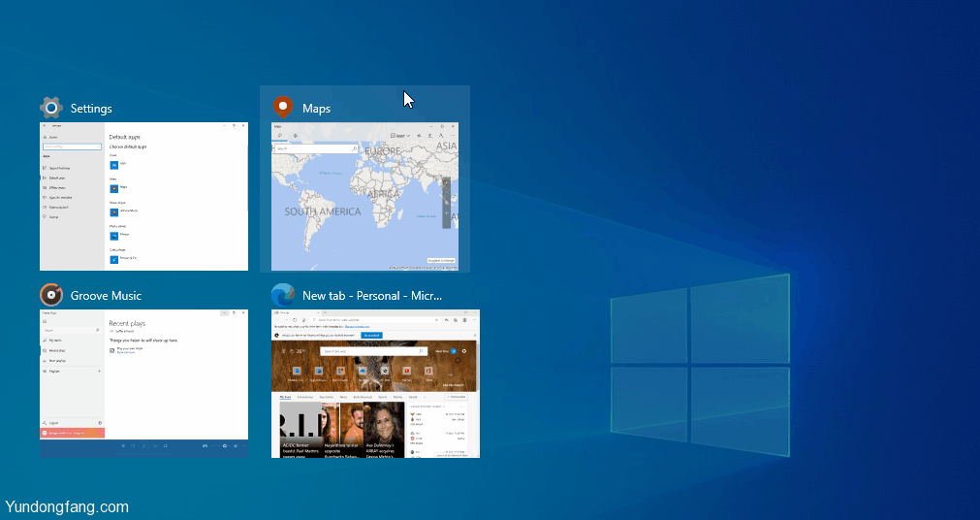Click the "Groove Music" window title
The height and width of the screenshot is (520, 980).
coord(107,295)
